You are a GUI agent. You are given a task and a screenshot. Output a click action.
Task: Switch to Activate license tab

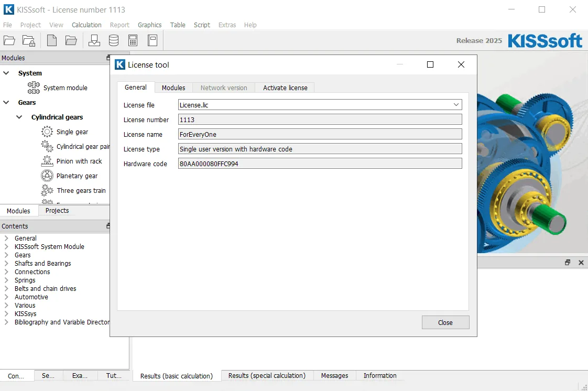(x=285, y=88)
